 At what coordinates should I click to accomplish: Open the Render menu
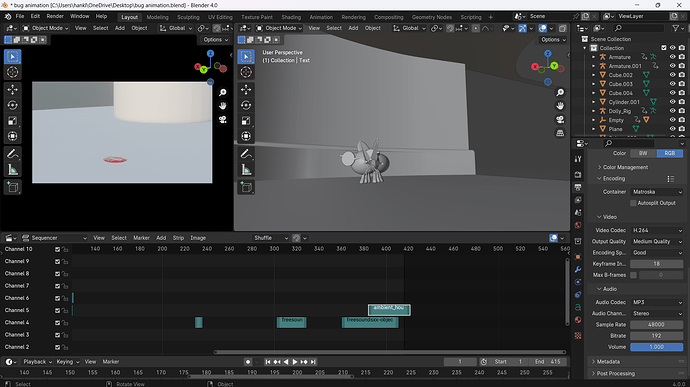[55, 16]
